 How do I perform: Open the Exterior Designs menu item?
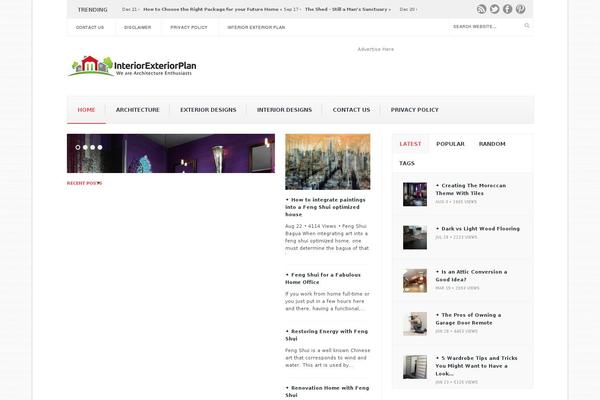pyautogui.click(x=208, y=110)
